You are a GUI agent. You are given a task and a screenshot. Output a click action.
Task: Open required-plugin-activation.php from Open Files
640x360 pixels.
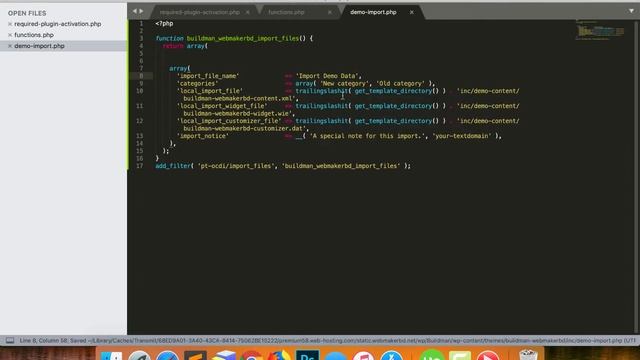[58, 24]
